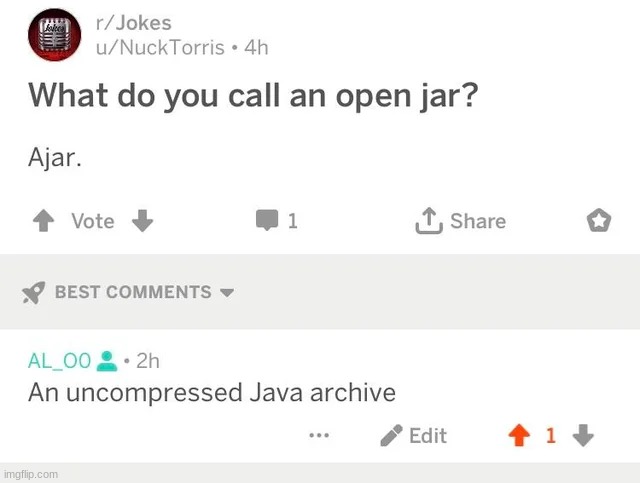Click the pencil Edit icon

[x=391, y=435]
